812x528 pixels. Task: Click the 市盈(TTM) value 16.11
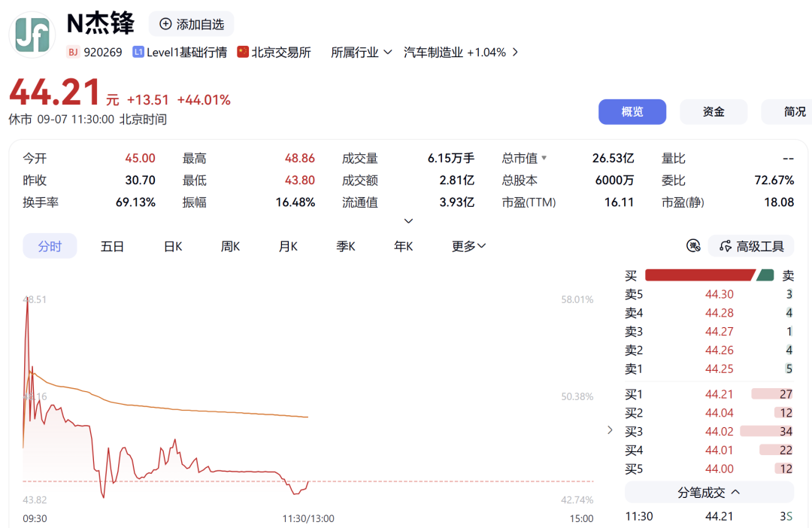pyautogui.click(x=619, y=202)
